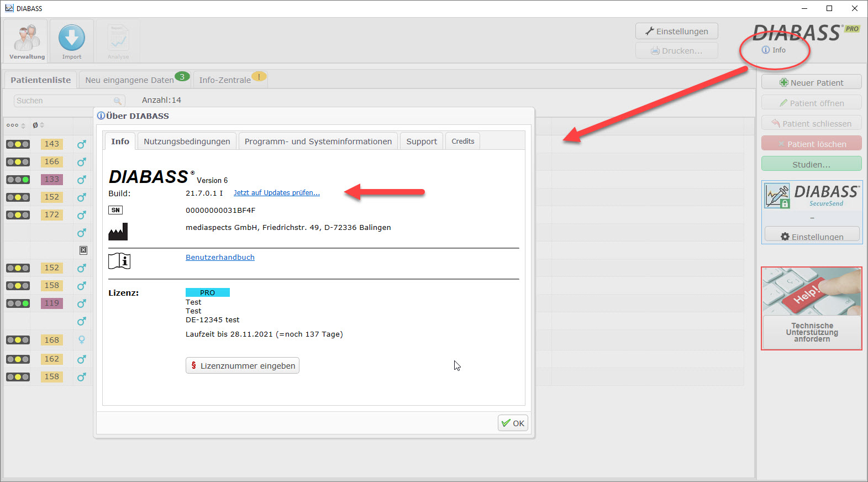Switch to the Nutzungsbedingungen tab
The width and height of the screenshot is (868, 482).
pos(187,142)
